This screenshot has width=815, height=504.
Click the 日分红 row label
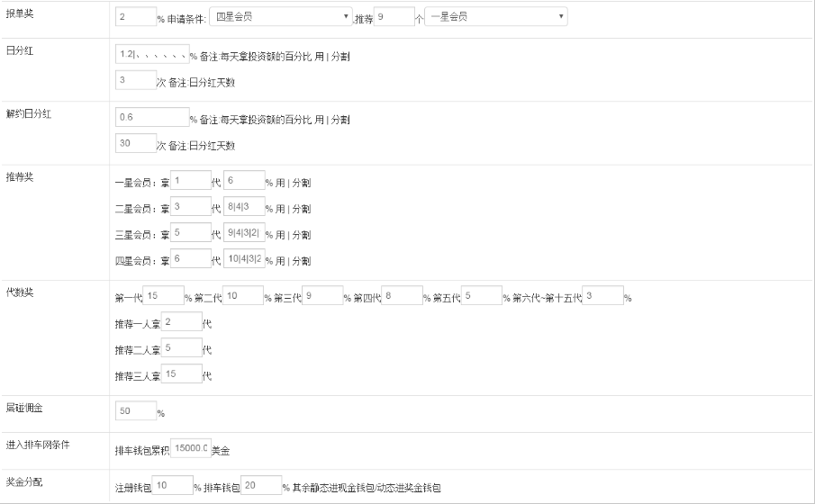click(20, 51)
